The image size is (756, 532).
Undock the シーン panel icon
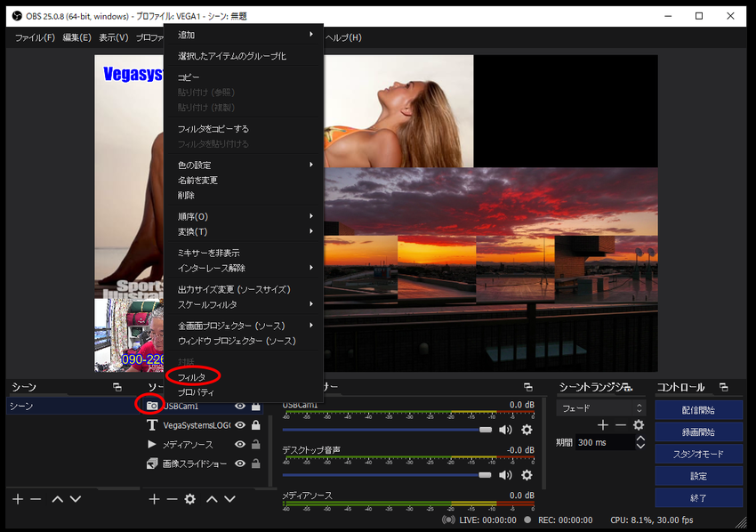(117, 387)
